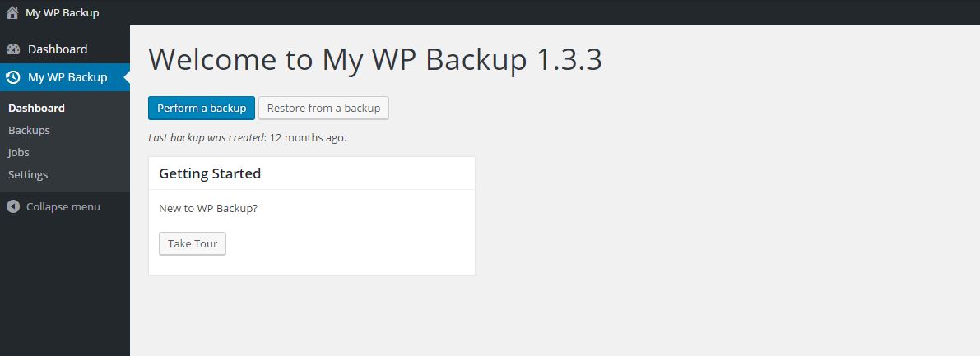Start the tour with Take Tour button
Screen dimensions: 980x356
[x=193, y=243]
